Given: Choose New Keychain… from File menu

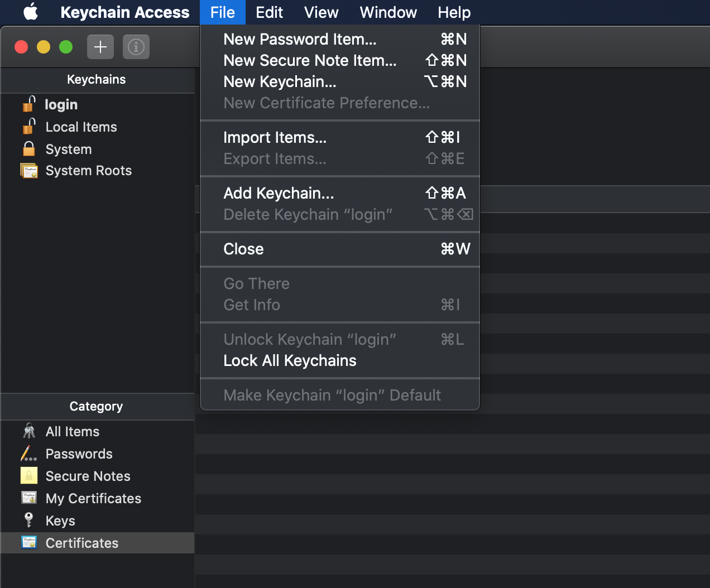Looking at the screenshot, I should click(340, 81).
